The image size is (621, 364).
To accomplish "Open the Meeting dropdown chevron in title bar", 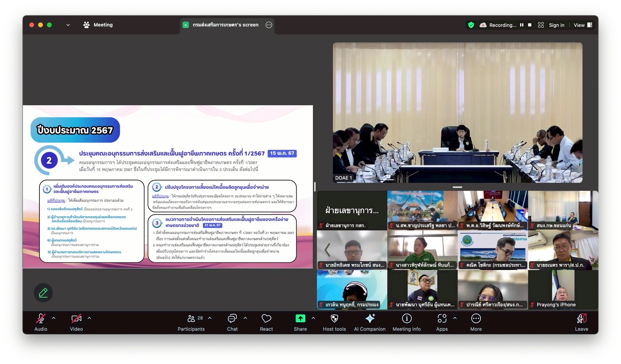I will pos(68,25).
